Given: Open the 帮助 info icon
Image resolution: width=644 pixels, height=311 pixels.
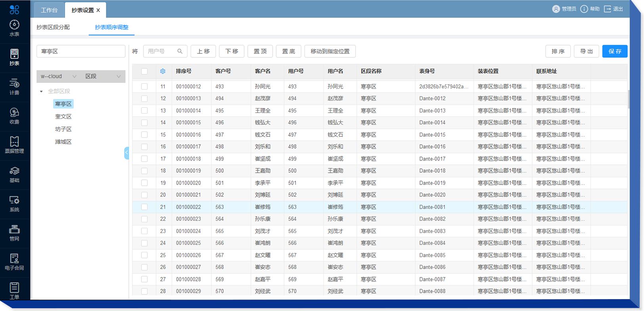Looking at the screenshot, I should pos(584,9).
